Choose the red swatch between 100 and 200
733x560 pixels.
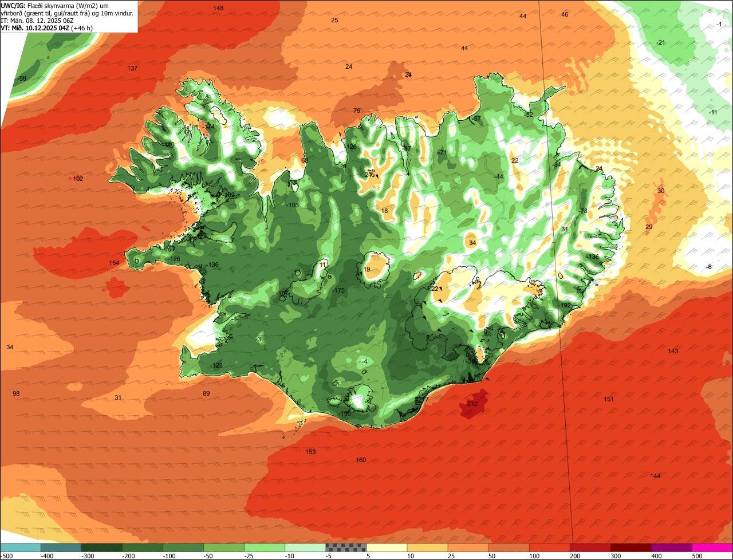[x=549, y=547]
